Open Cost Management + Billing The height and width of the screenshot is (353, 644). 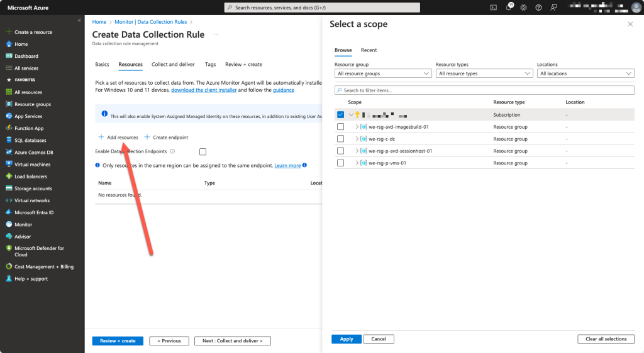click(x=43, y=266)
